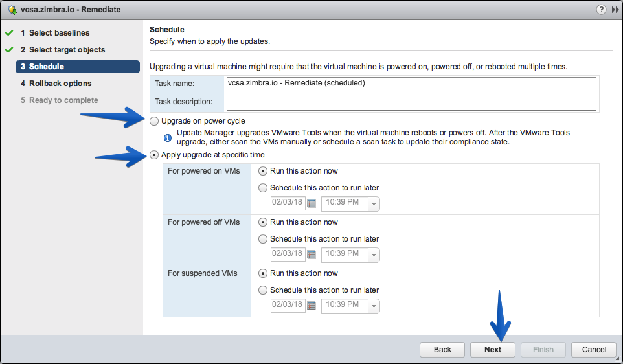Image resolution: width=623 pixels, height=364 pixels.
Task: Open calendar picker for powered off VMs
Action: (311, 255)
